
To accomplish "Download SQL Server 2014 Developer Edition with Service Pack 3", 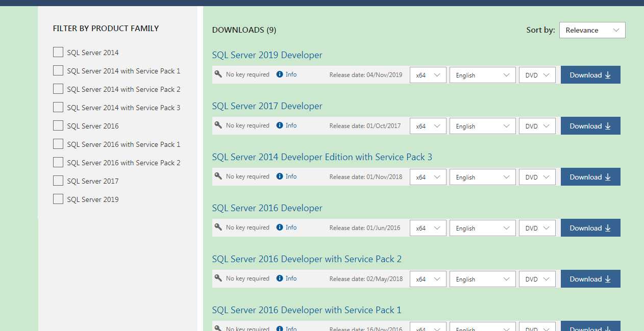I will coord(590,177).
